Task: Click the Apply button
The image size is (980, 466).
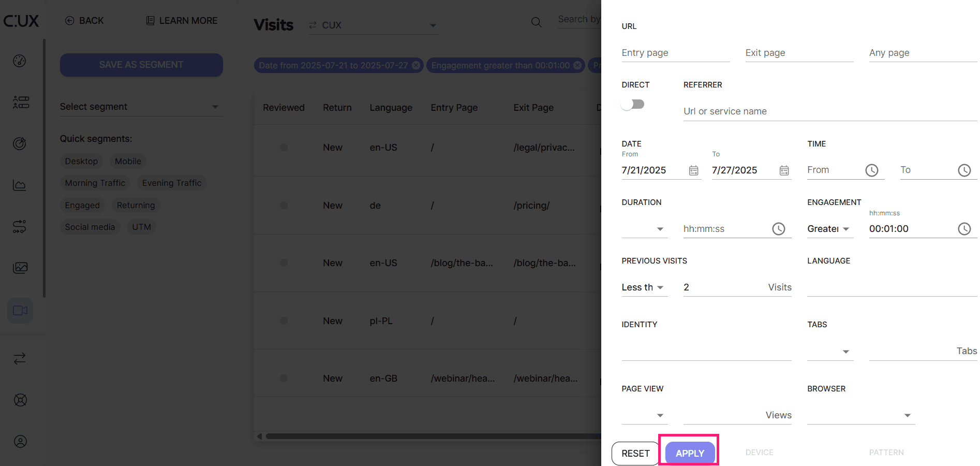Action: pyautogui.click(x=690, y=453)
